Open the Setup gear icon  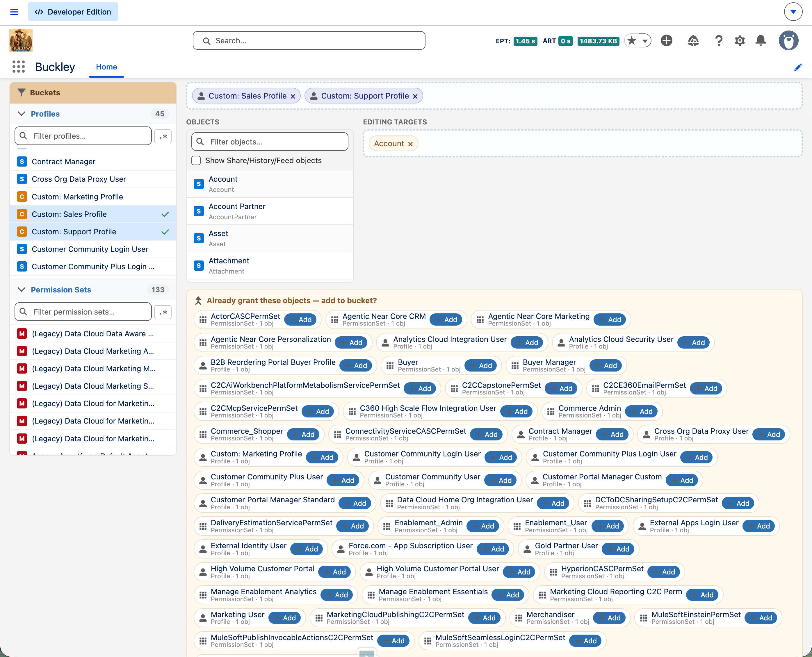[739, 40]
